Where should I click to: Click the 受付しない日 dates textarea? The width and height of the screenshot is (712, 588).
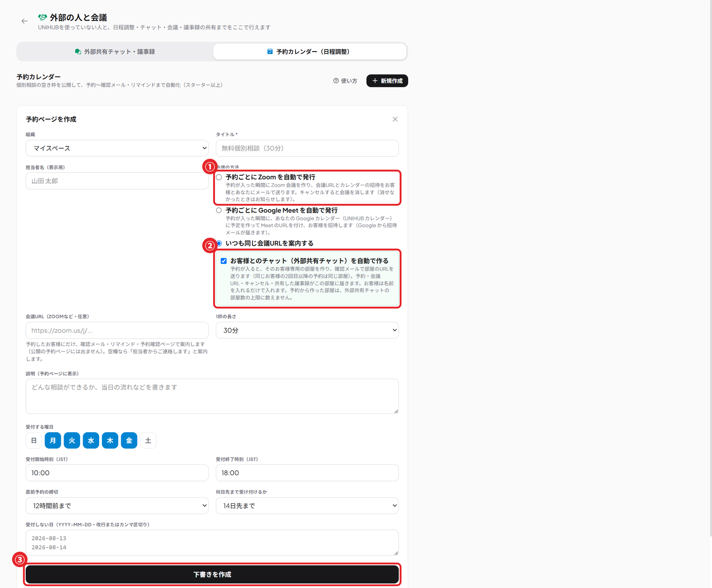click(212, 543)
